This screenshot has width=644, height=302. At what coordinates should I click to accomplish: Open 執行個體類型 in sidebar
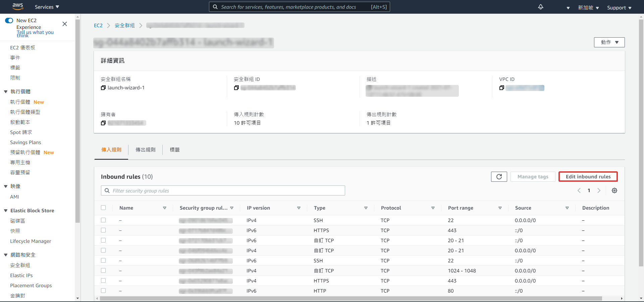coord(25,112)
